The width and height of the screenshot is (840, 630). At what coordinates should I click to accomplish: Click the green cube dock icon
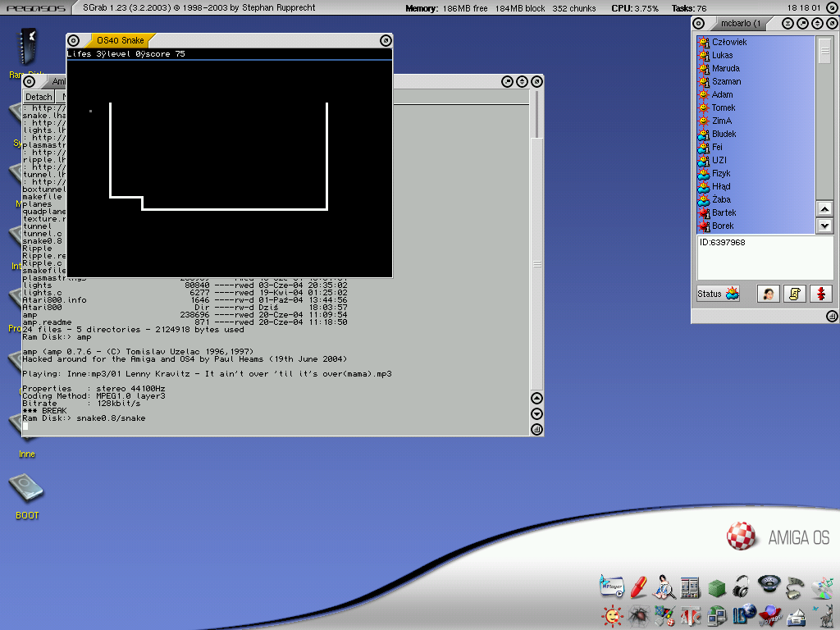click(x=717, y=588)
